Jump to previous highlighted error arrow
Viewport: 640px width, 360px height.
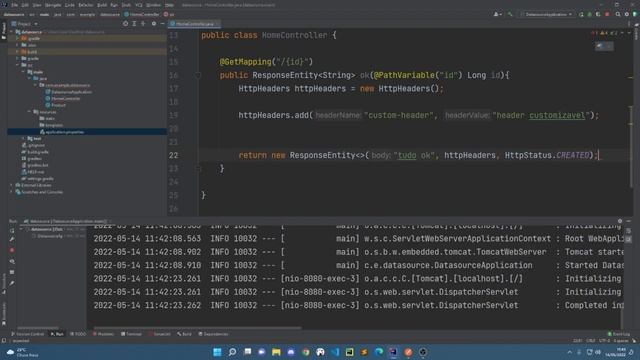622,33
